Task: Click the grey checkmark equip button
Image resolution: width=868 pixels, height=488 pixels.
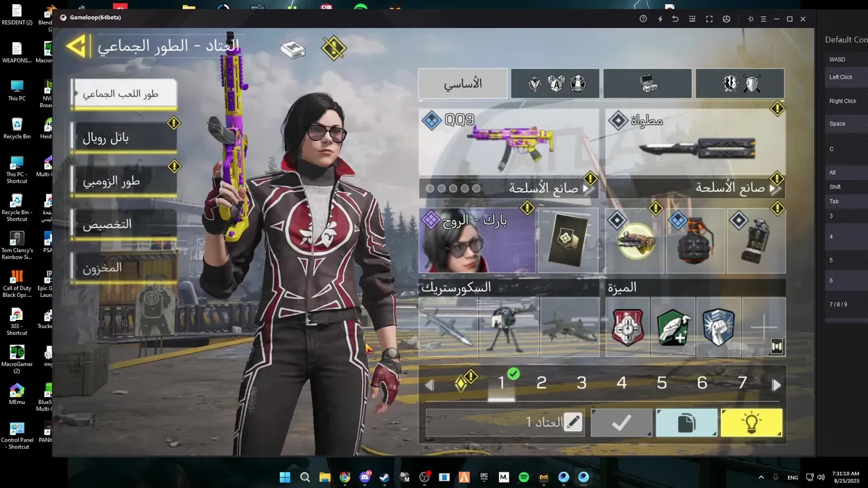Action: [x=621, y=422]
